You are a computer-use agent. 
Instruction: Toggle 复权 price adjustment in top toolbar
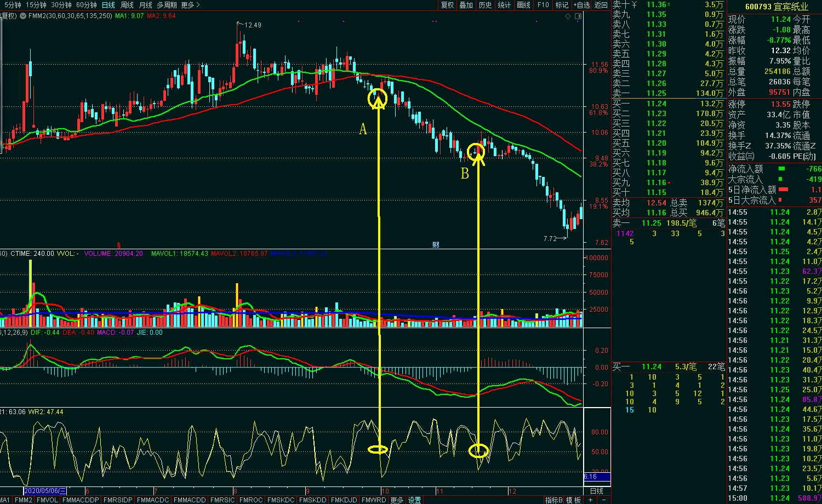point(447,5)
